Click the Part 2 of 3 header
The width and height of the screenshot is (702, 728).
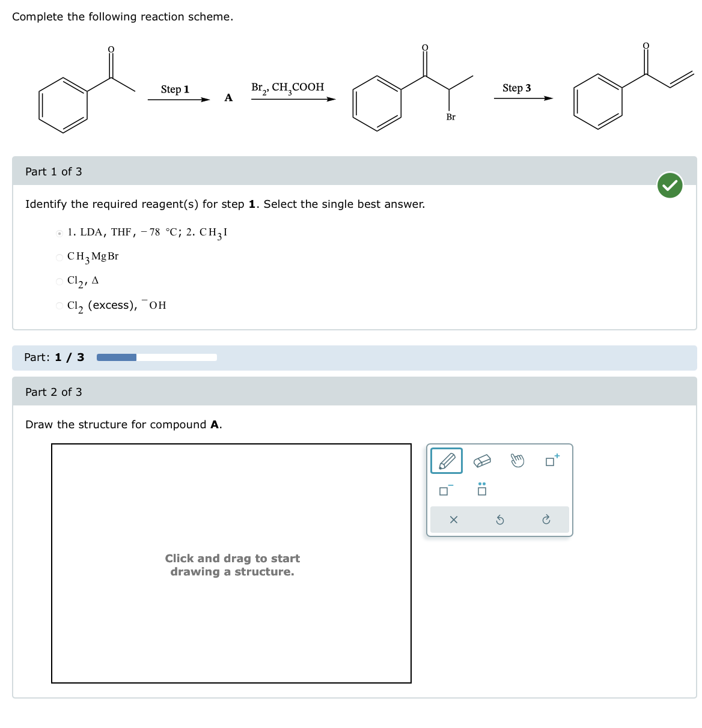53,392
